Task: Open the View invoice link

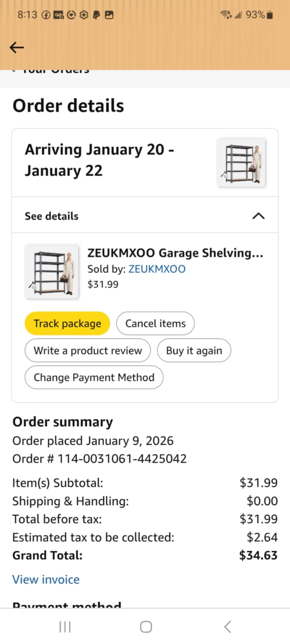Action: coord(46,579)
